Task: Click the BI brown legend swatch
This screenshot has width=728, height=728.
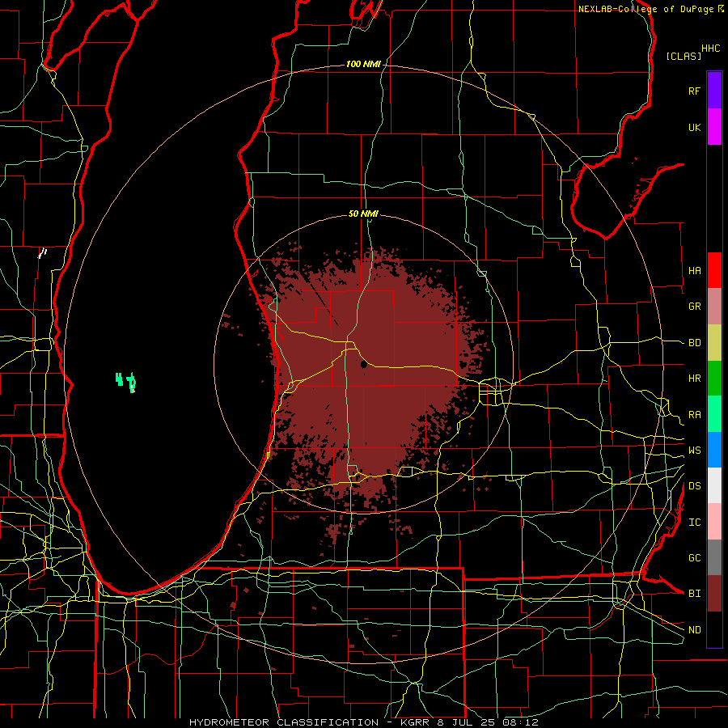Action: (714, 594)
